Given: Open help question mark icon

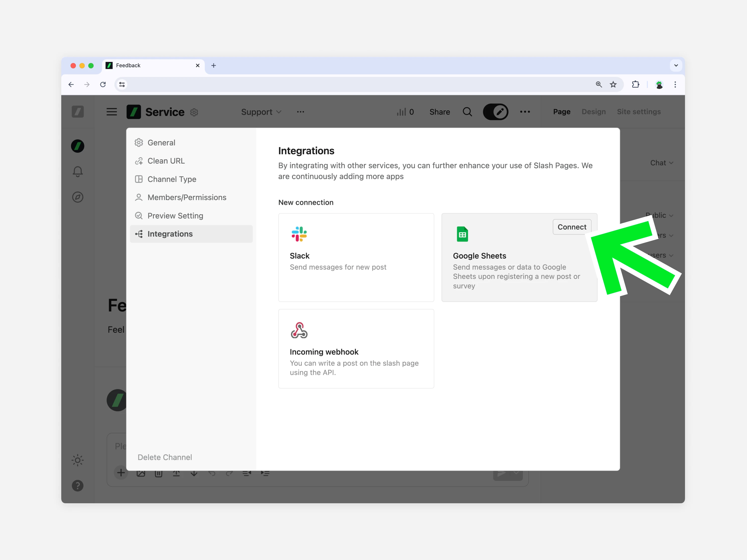Looking at the screenshot, I should 78,485.
